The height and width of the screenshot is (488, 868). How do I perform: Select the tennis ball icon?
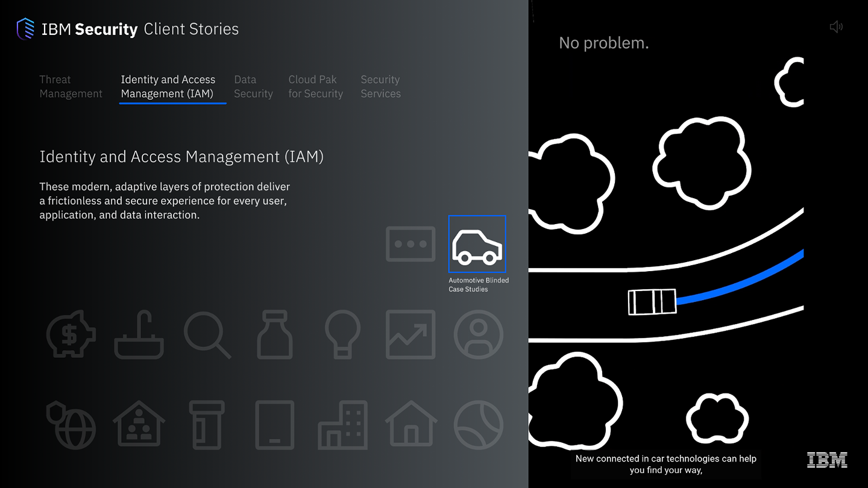[x=479, y=424]
